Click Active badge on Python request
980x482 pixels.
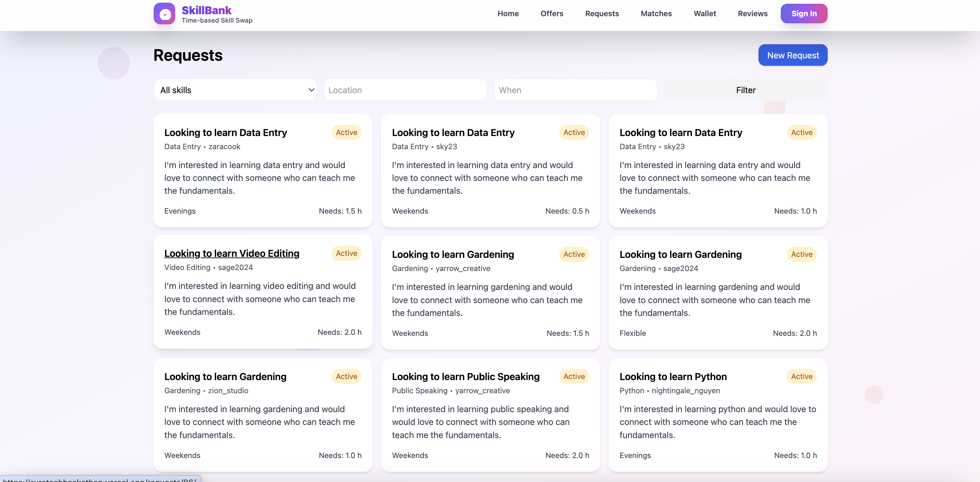[x=801, y=377]
